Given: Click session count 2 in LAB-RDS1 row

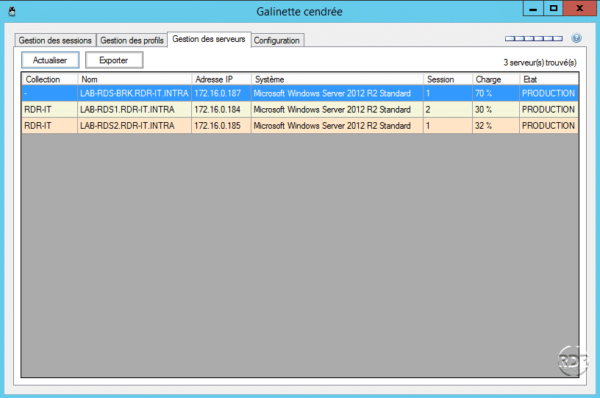Looking at the screenshot, I should (x=448, y=109).
